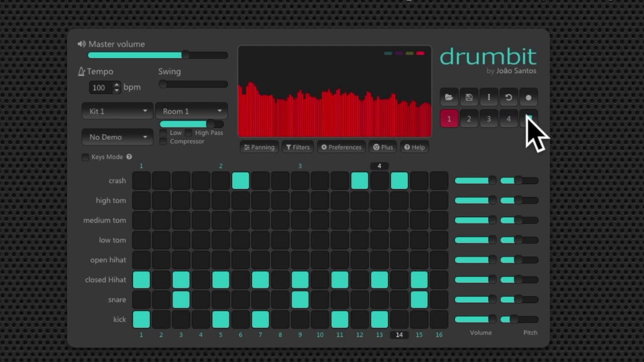Adjust the Swing slider
This screenshot has height=362, width=644.
point(193,84)
